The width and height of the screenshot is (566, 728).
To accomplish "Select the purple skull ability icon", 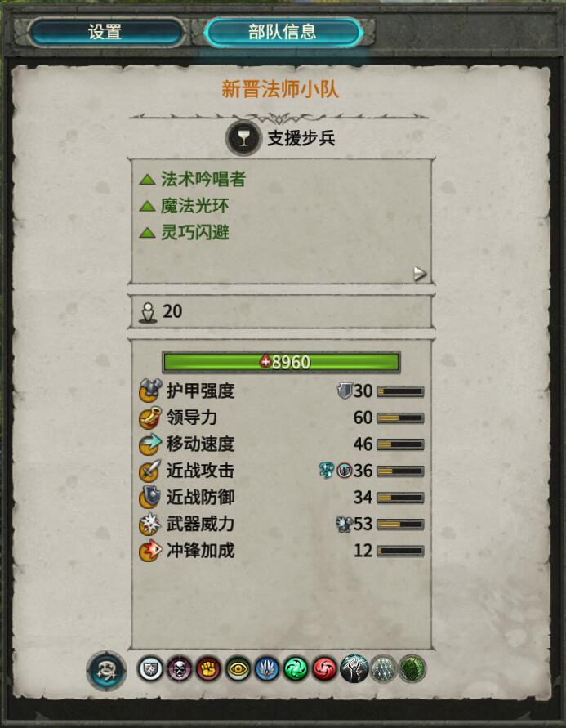I will pyautogui.click(x=179, y=669).
